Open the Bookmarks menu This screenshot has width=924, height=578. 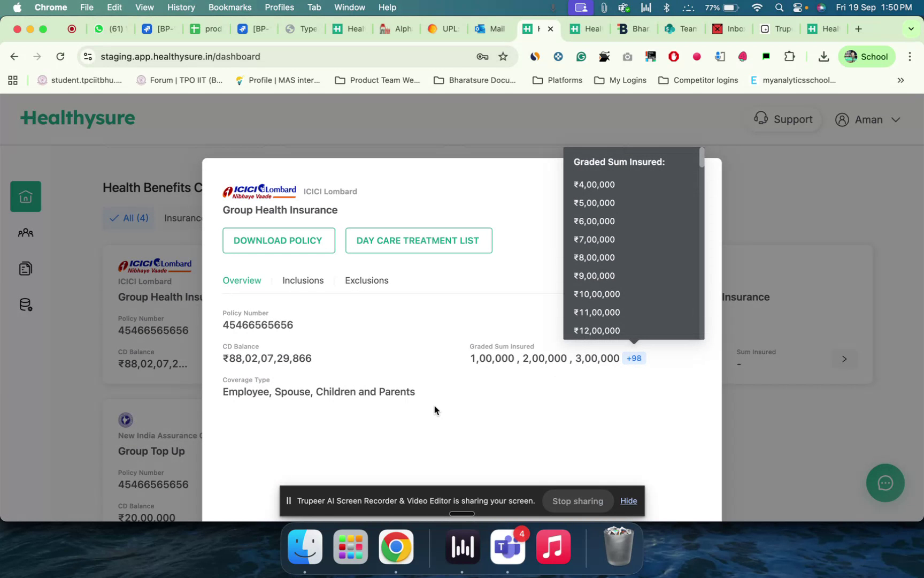tap(229, 7)
